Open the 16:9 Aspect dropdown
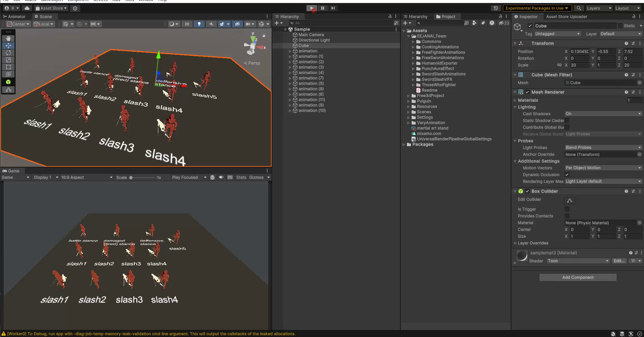 pos(87,177)
